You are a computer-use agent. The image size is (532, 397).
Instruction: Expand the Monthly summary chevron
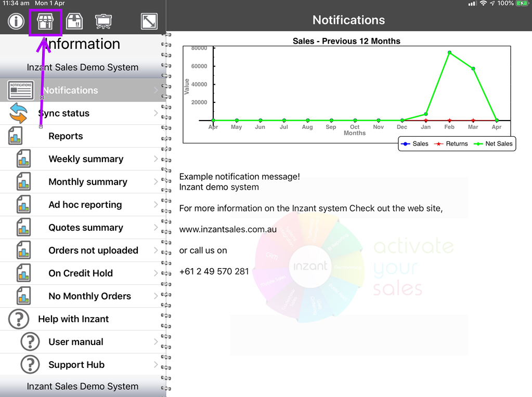(155, 181)
